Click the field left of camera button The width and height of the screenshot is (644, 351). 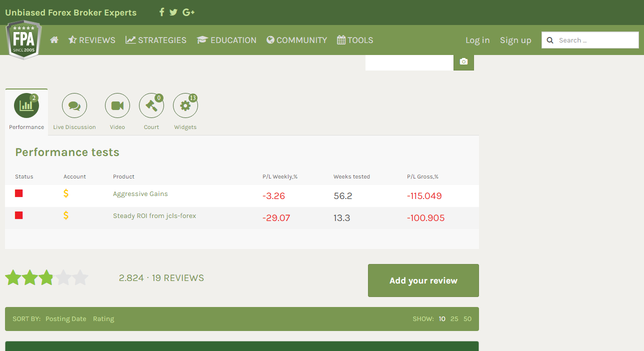coord(409,62)
